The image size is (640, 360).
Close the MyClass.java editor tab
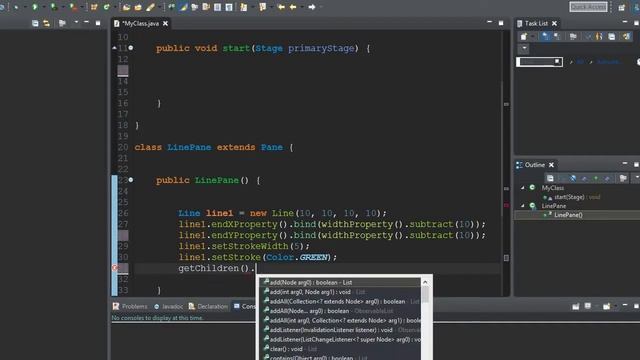(165, 24)
